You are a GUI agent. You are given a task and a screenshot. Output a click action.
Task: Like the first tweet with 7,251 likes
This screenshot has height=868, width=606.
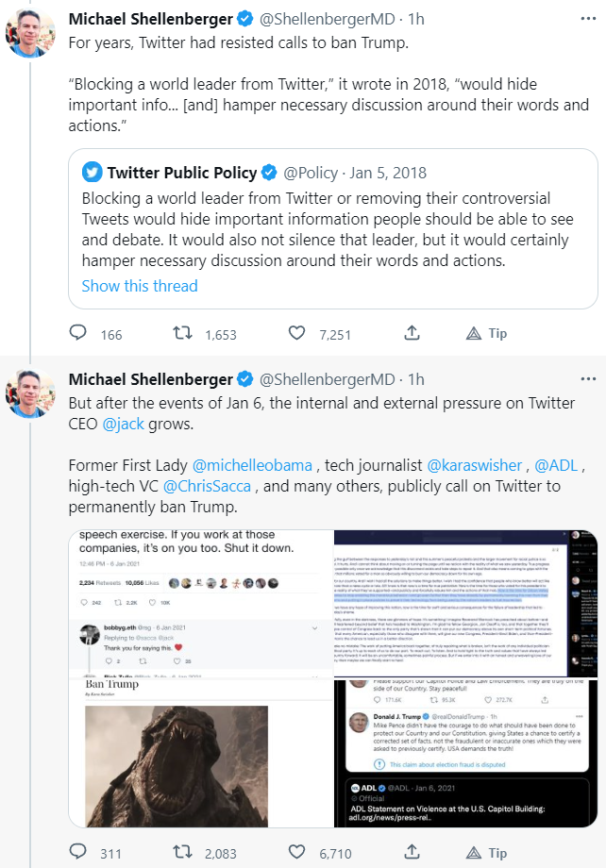[x=296, y=334]
